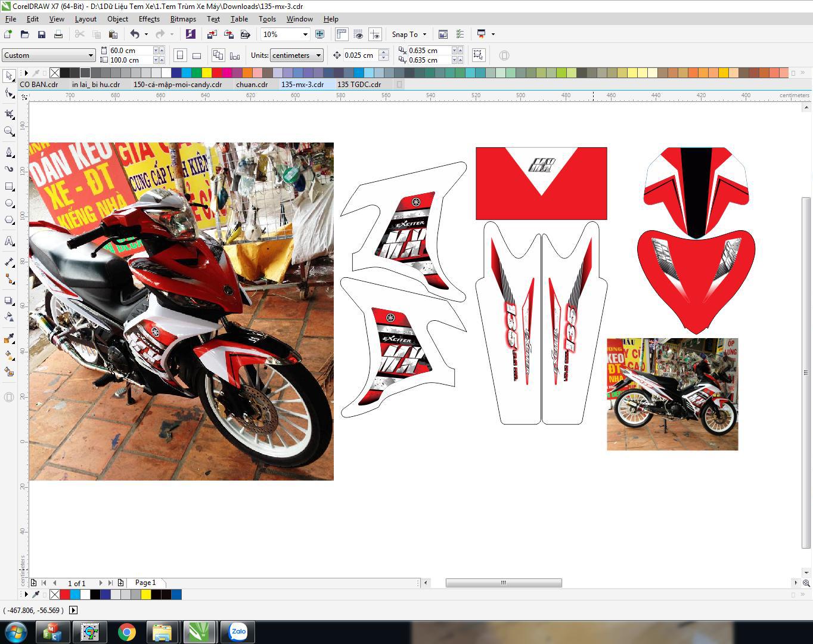Select the Text tool
This screenshot has width=813, height=644.
click(9, 241)
